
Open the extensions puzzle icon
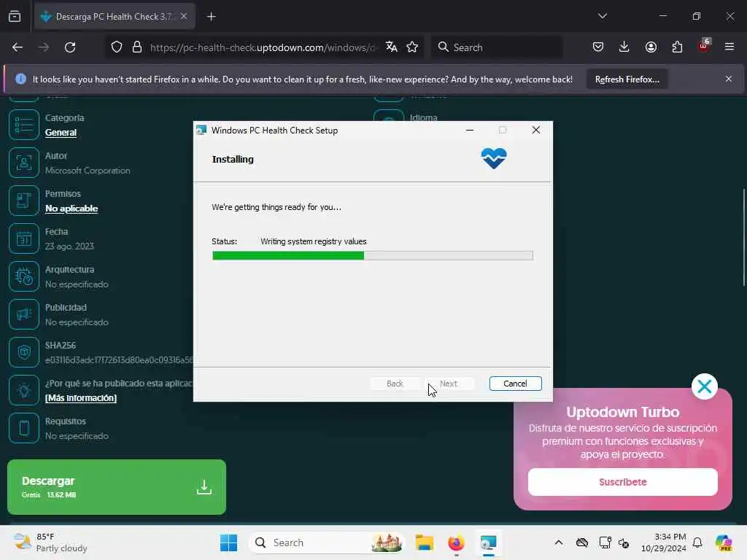(677, 47)
